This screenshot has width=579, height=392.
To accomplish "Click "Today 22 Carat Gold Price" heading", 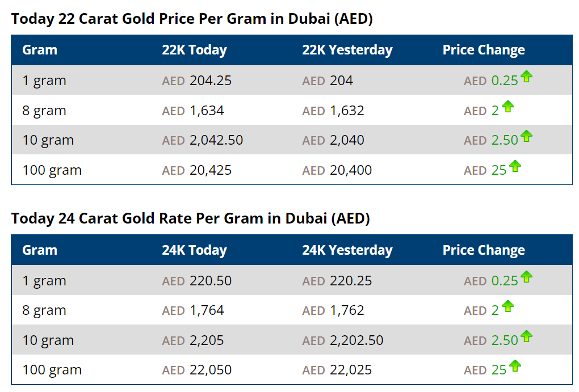I will point(192,19).
